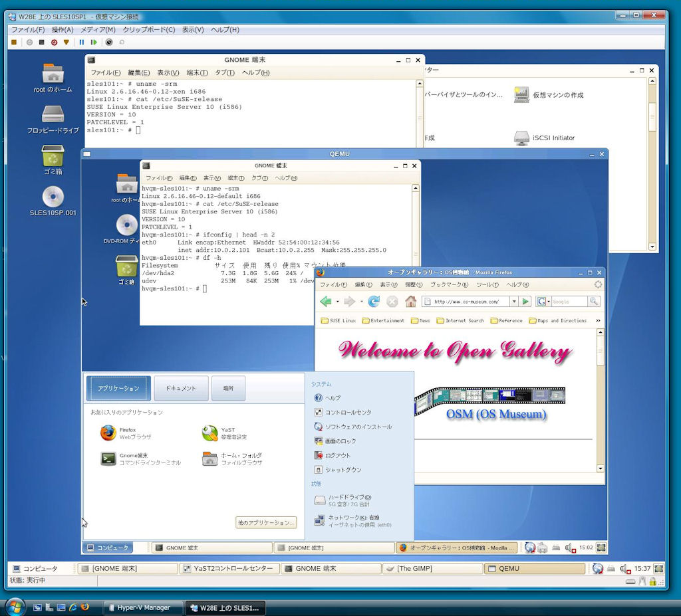Click the volume icon in the QEMU guest panel
The image size is (681, 616).
tap(570, 548)
